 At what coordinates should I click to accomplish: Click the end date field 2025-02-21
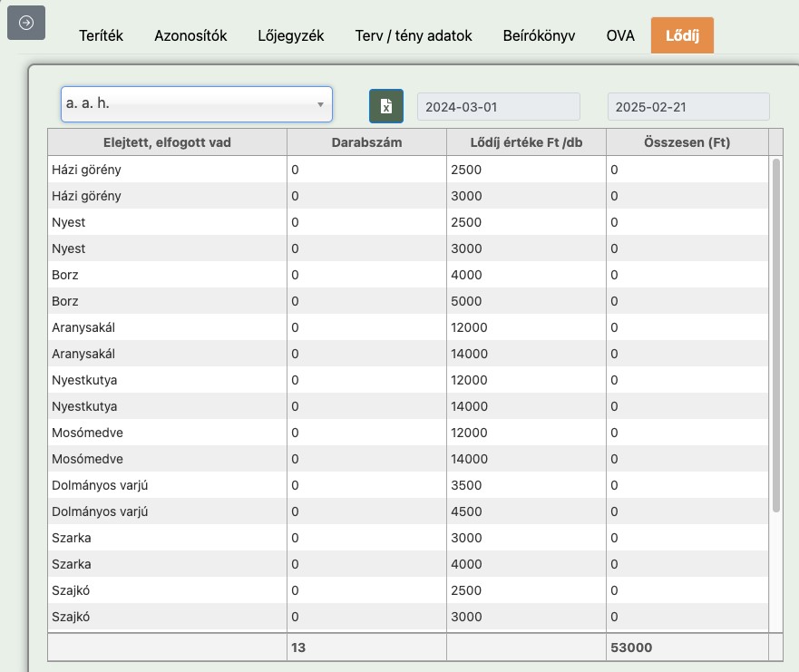tap(688, 106)
